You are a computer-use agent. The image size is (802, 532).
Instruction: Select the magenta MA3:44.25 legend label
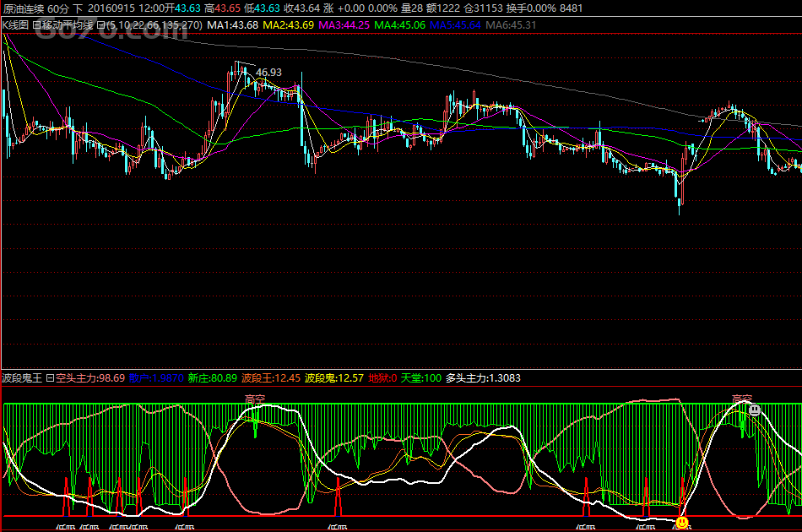pyautogui.click(x=344, y=24)
